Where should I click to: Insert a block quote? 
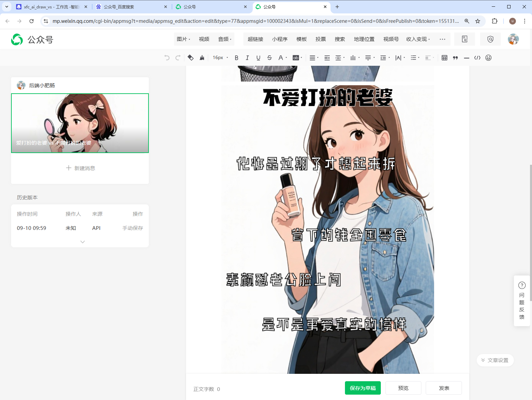coord(455,58)
